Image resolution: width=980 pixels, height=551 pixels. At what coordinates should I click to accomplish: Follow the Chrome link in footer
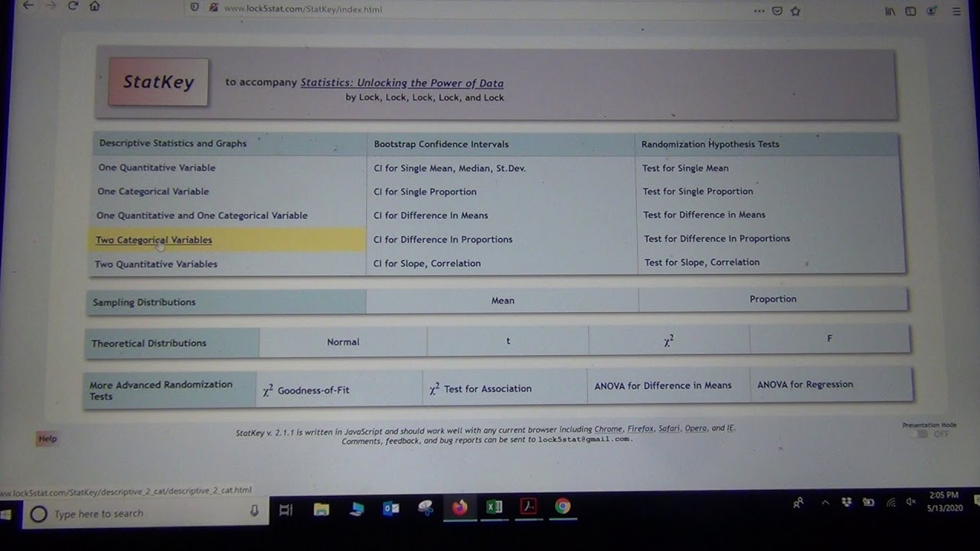pos(608,429)
